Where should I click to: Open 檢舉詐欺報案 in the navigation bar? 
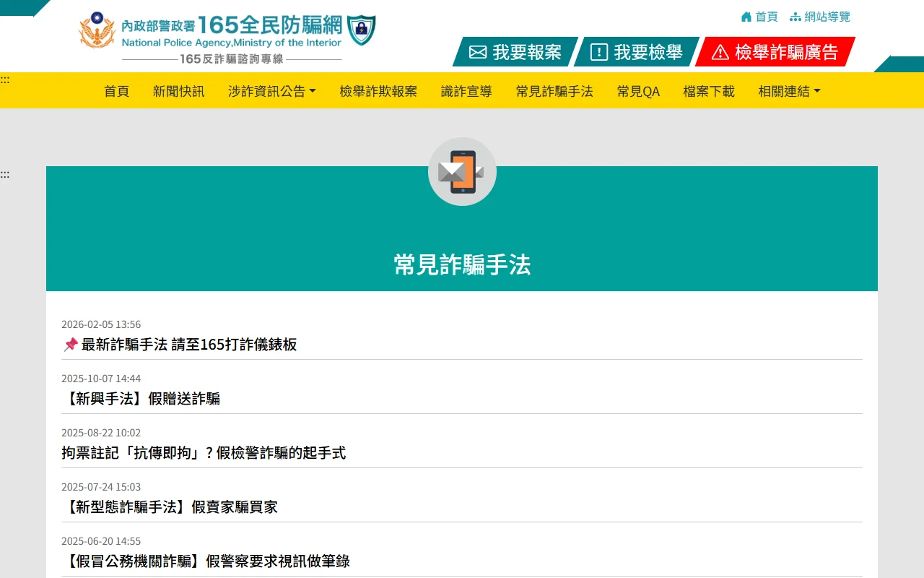point(378,91)
